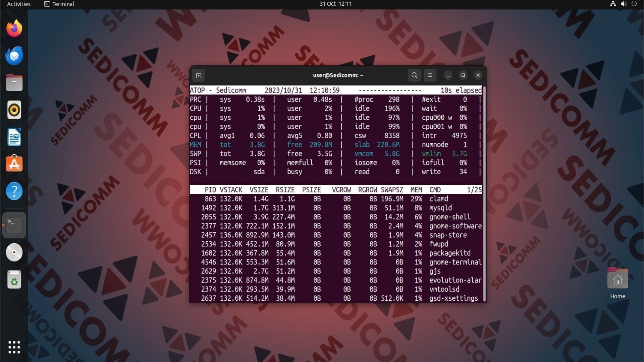Open the Activities overview
The image size is (644, 362).
(x=19, y=4)
